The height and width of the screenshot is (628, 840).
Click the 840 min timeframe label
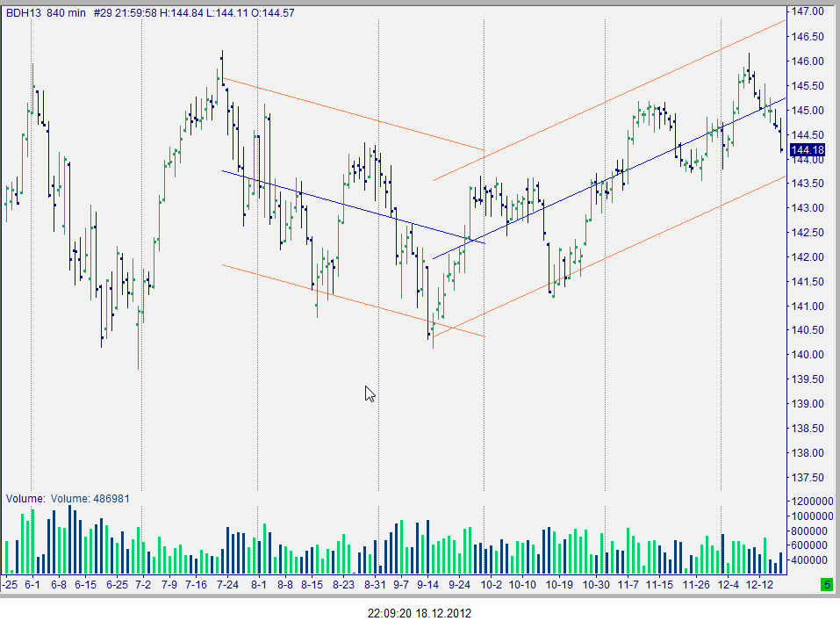click(x=66, y=13)
